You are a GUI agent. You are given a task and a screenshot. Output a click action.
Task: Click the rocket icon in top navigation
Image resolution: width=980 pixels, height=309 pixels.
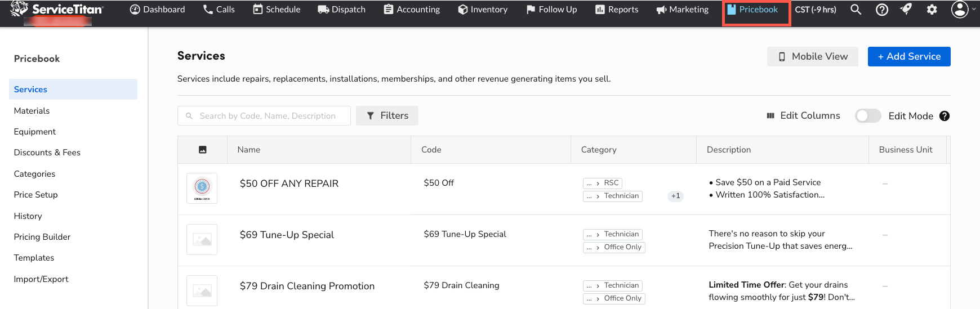click(906, 9)
